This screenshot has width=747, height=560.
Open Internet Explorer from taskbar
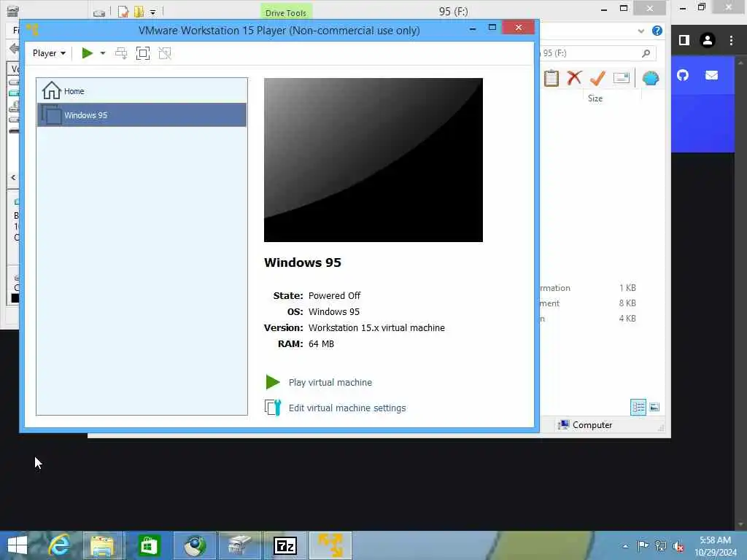point(59,545)
